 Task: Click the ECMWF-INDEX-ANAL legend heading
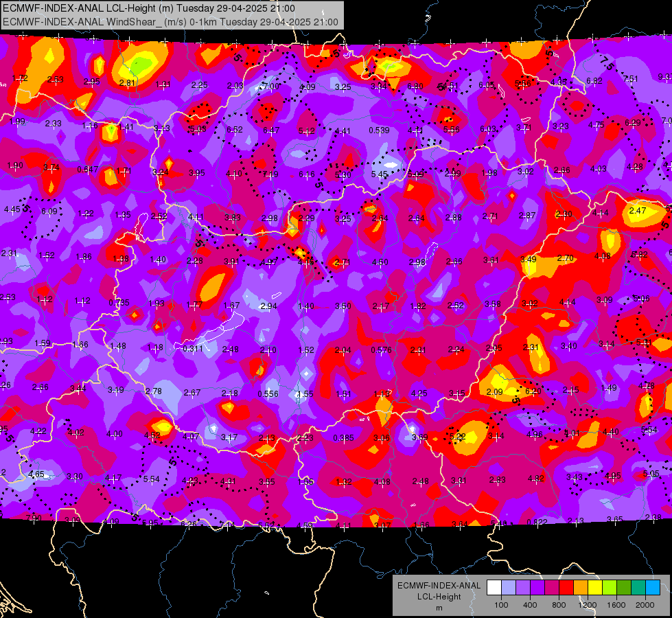click(x=439, y=586)
